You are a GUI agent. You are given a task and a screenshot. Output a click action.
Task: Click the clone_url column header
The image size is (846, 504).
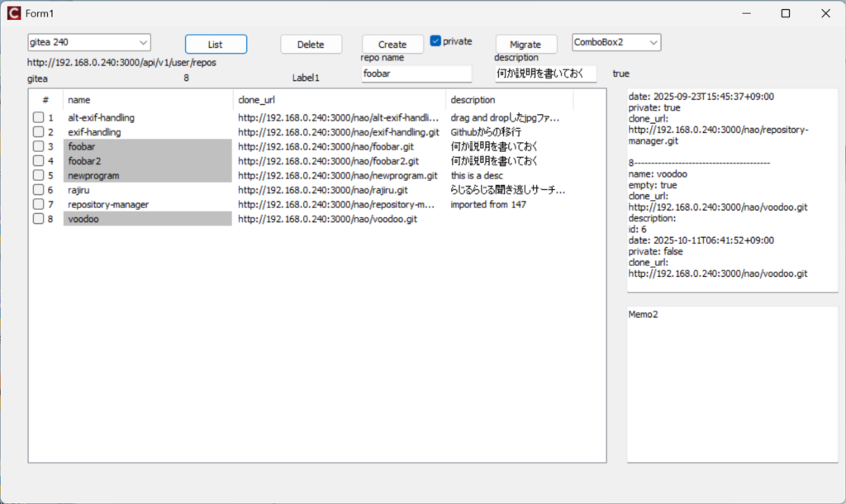click(x=339, y=100)
